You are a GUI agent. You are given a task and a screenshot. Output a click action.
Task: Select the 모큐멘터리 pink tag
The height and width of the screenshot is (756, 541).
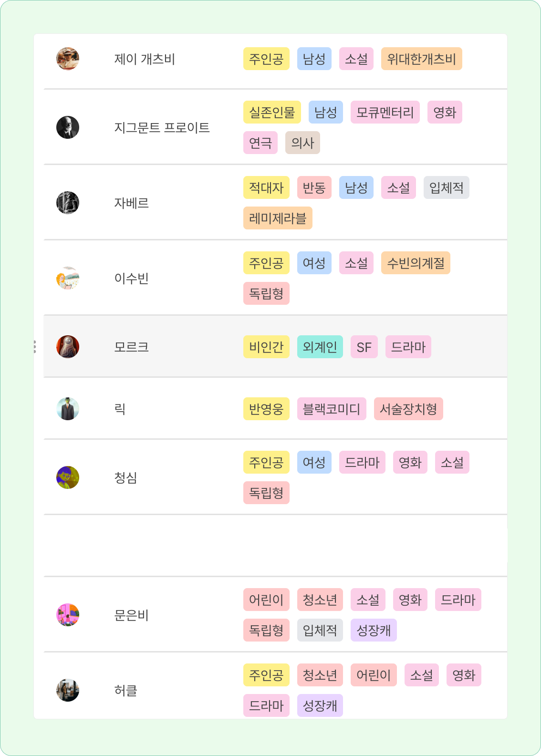click(385, 112)
